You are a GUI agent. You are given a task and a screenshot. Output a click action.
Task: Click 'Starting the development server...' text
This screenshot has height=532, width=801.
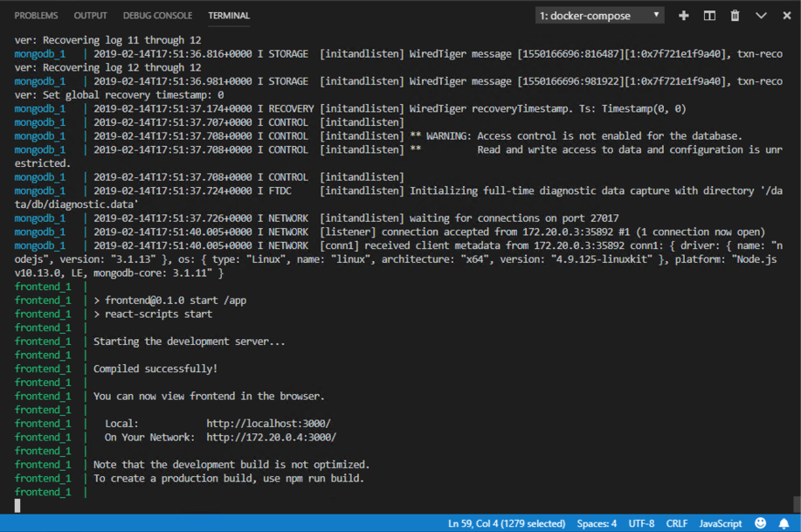(x=189, y=342)
